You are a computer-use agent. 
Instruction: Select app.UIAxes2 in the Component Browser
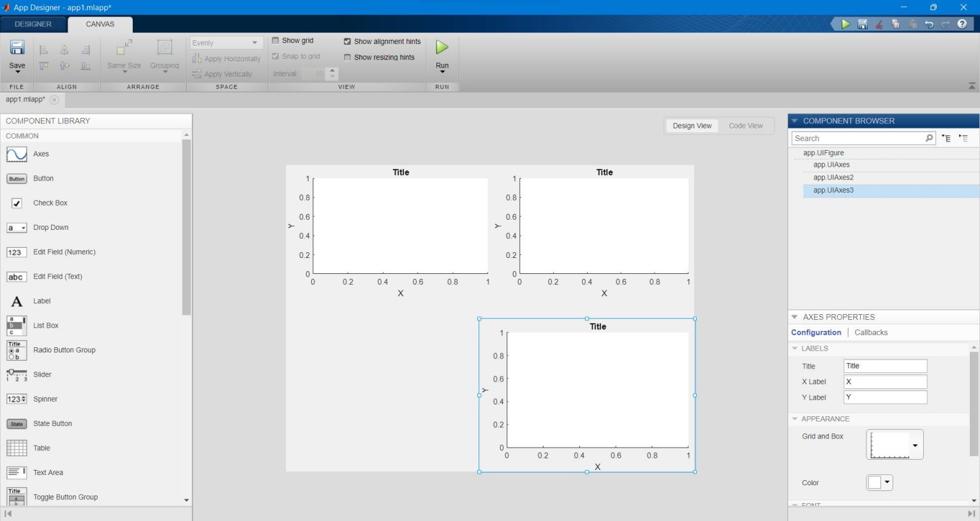pyautogui.click(x=833, y=177)
